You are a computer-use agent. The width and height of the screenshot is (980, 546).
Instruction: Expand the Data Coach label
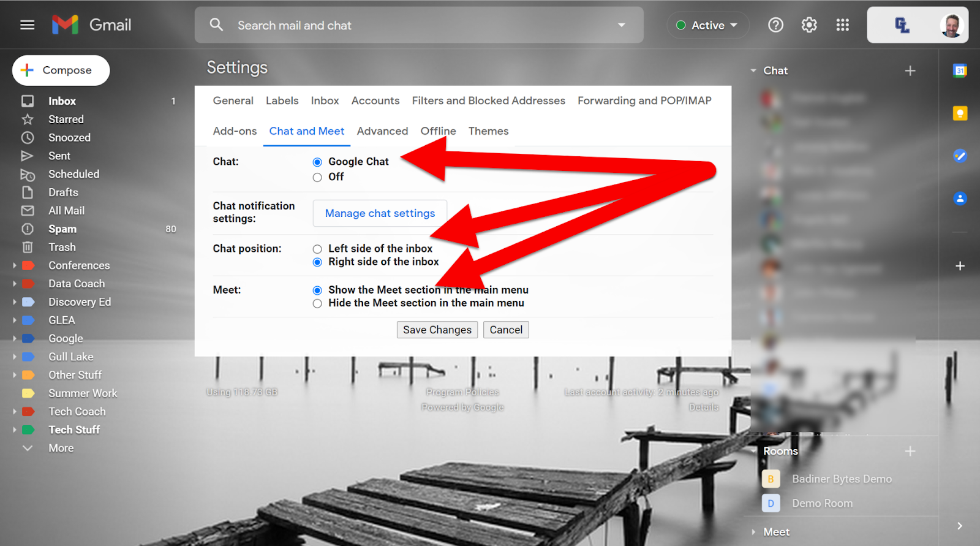pyautogui.click(x=15, y=284)
